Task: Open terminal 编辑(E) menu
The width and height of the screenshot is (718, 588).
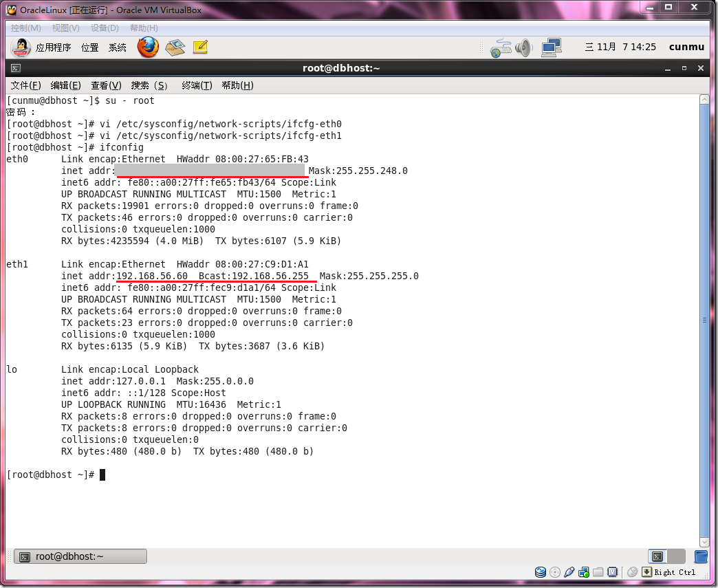Action: pos(65,86)
